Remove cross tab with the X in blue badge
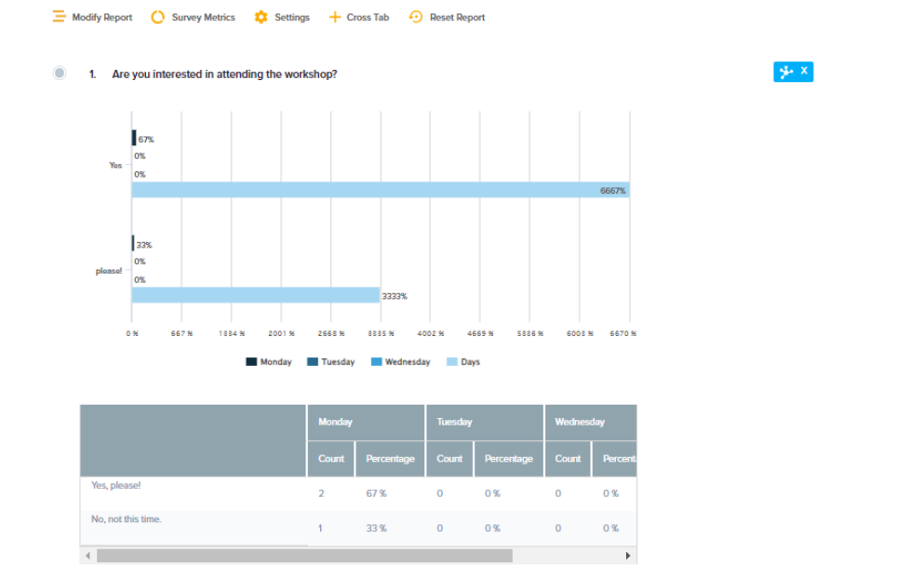Image resolution: width=924 pixels, height=579 pixels. pos(804,71)
